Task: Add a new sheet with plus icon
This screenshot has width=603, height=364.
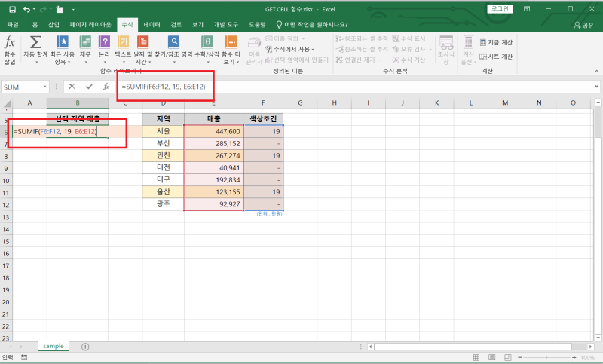Action: tap(85, 347)
